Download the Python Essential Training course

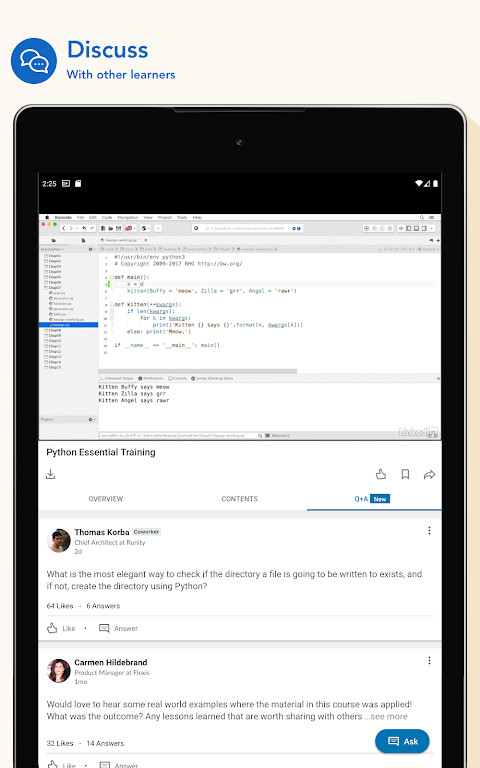[50, 474]
